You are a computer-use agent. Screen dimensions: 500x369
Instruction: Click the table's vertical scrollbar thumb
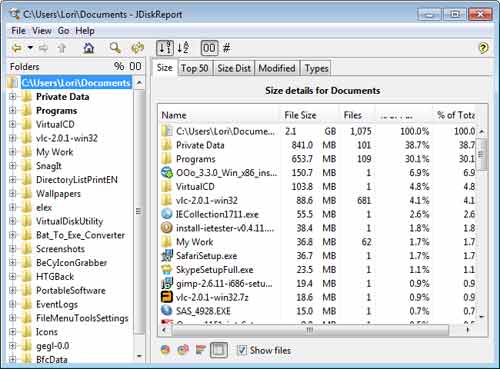click(x=481, y=154)
